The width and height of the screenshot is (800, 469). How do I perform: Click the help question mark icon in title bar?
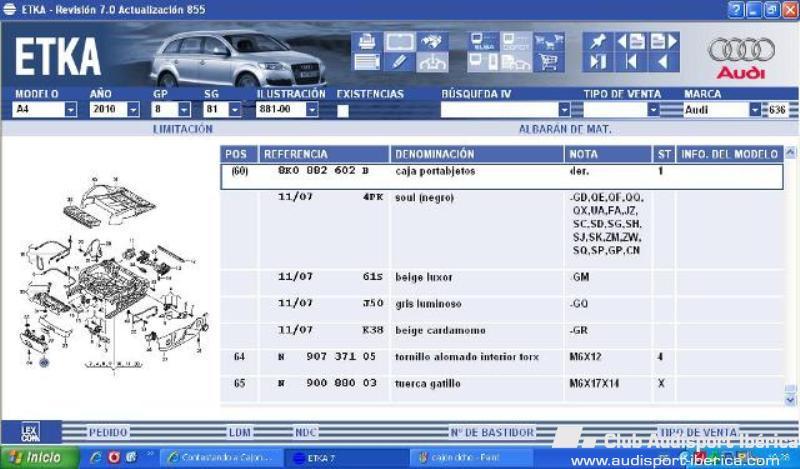pyautogui.click(x=736, y=10)
